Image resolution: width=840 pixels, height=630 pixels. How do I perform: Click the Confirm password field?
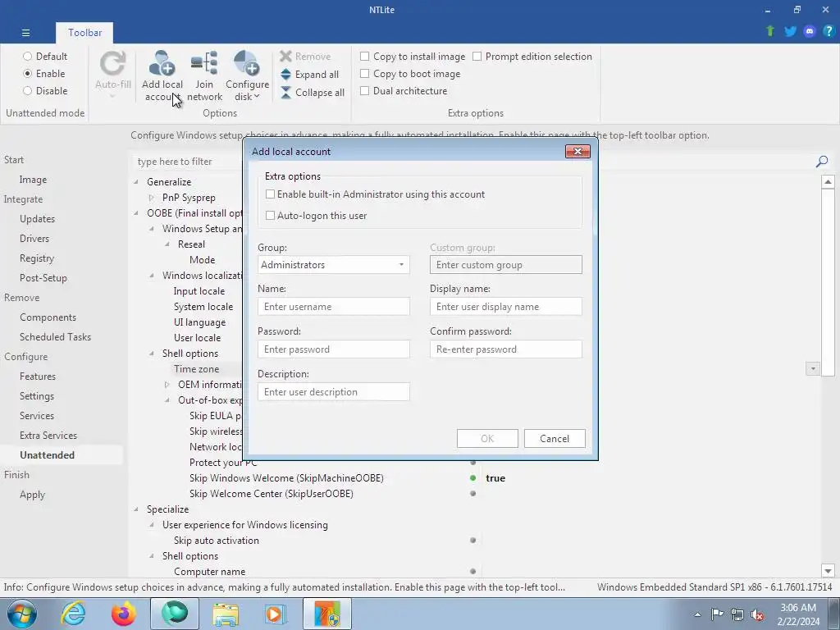coord(505,349)
